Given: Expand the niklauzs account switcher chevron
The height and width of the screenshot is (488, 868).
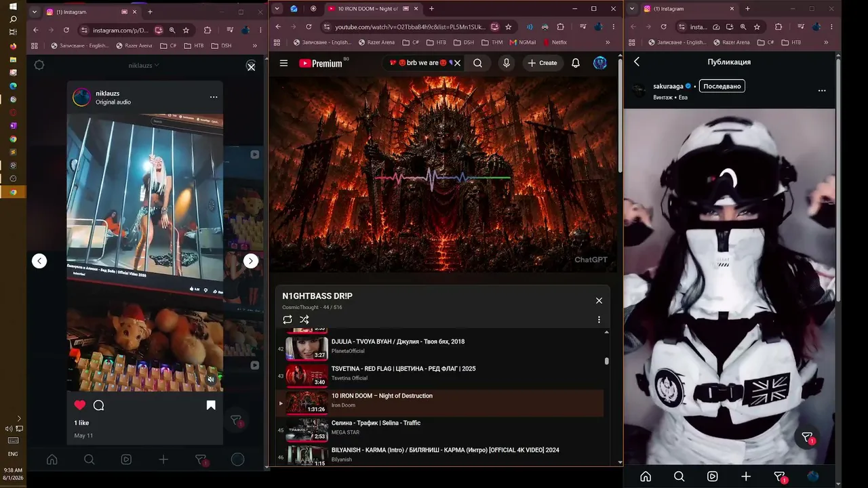Looking at the screenshot, I should coord(157,65).
